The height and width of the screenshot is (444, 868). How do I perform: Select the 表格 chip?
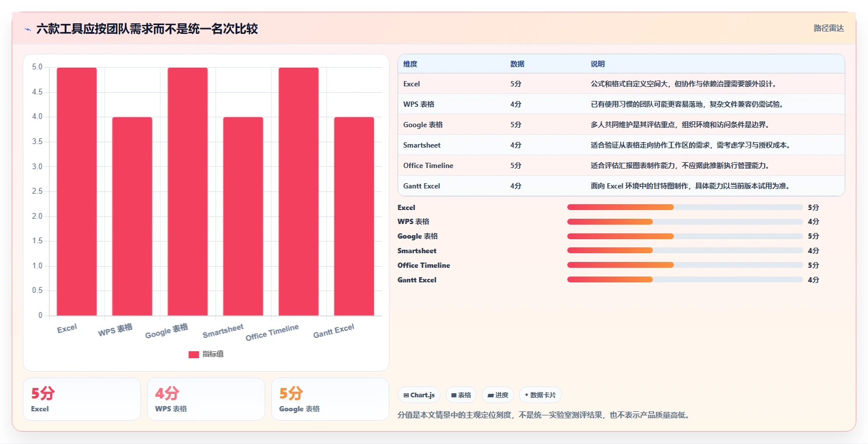pos(461,395)
